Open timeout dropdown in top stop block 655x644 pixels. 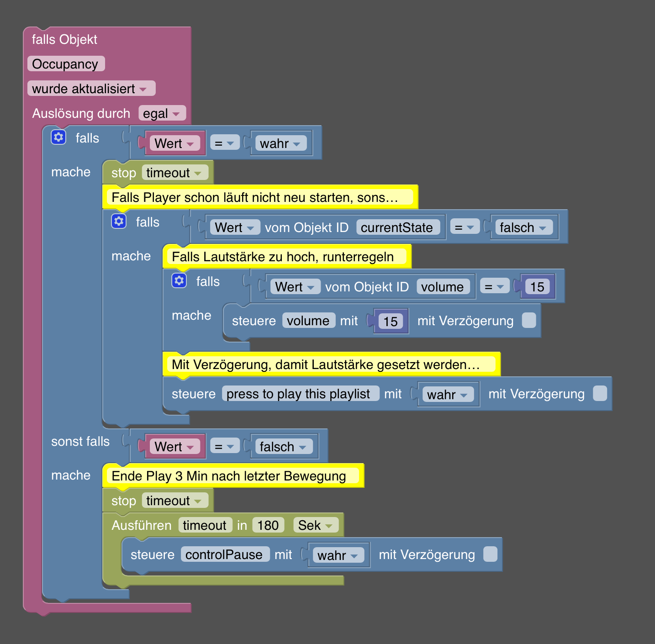(175, 173)
